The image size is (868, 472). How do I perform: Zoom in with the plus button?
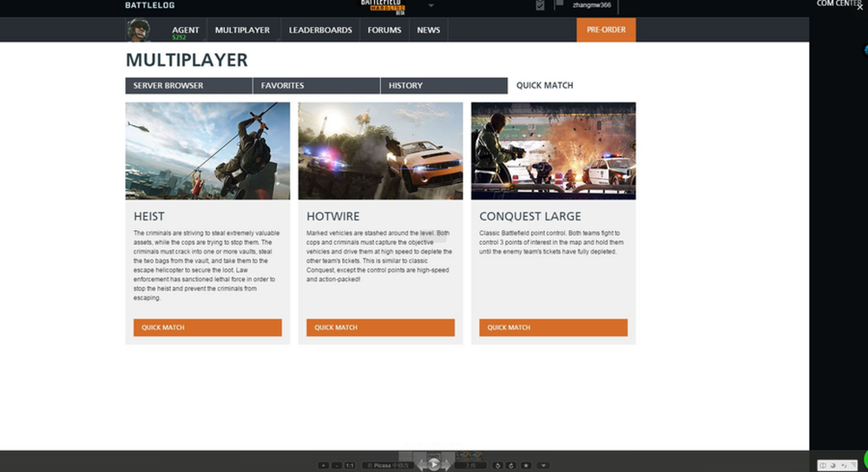coord(323,465)
